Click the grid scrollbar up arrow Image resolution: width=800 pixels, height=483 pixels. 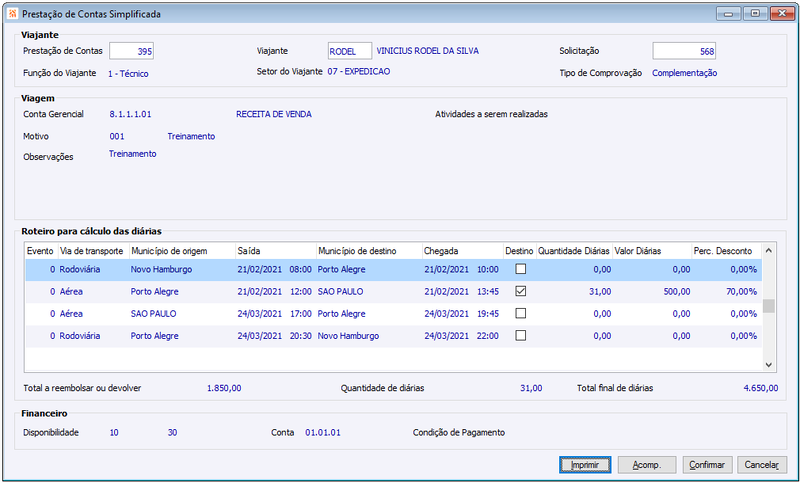(769, 250)
